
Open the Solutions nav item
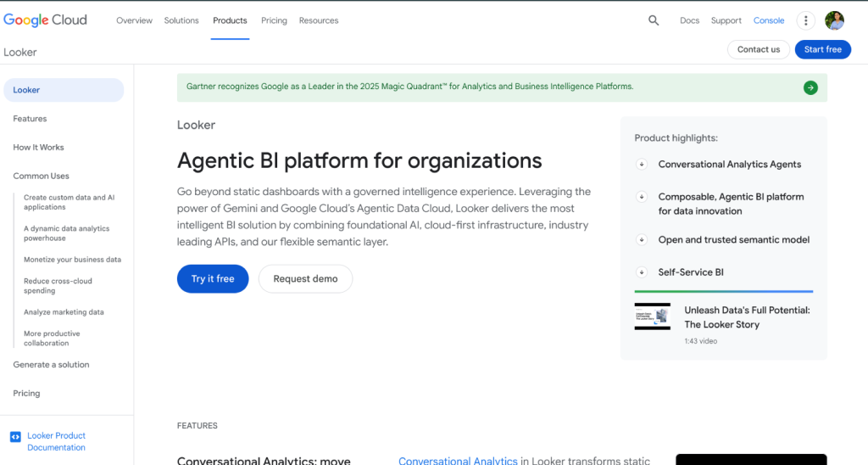pos(181,20)
